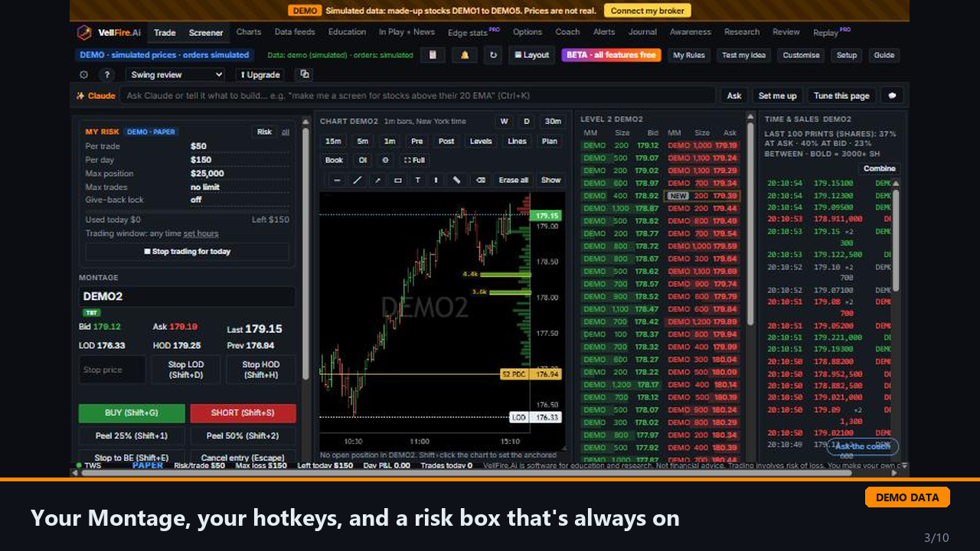Click Connect my broker button
This screenshot has width=980, height=551.
pyautogui.click(x=648, y=11)
